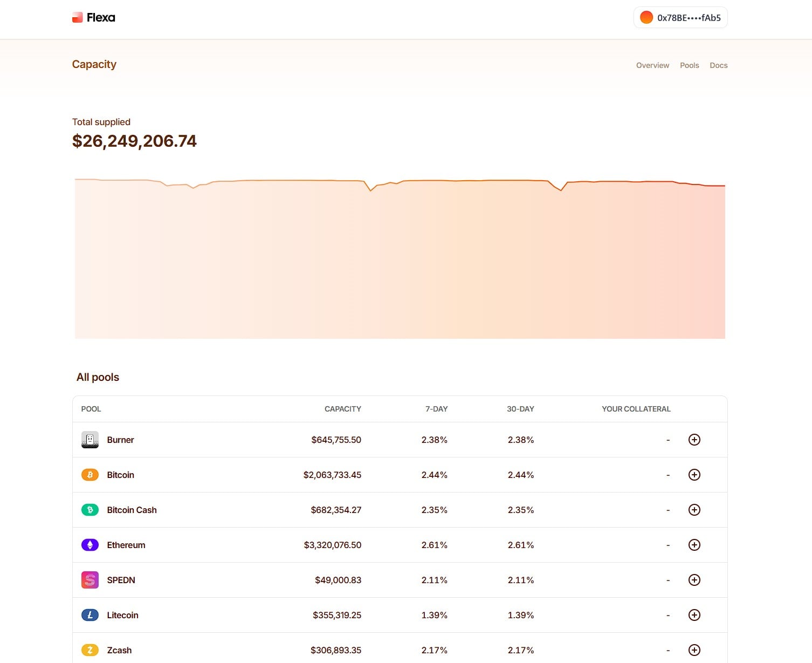Click Ethereum 30-day rate 2.61%
Screen dimensions: 812x663
click(x=521, y=545)
